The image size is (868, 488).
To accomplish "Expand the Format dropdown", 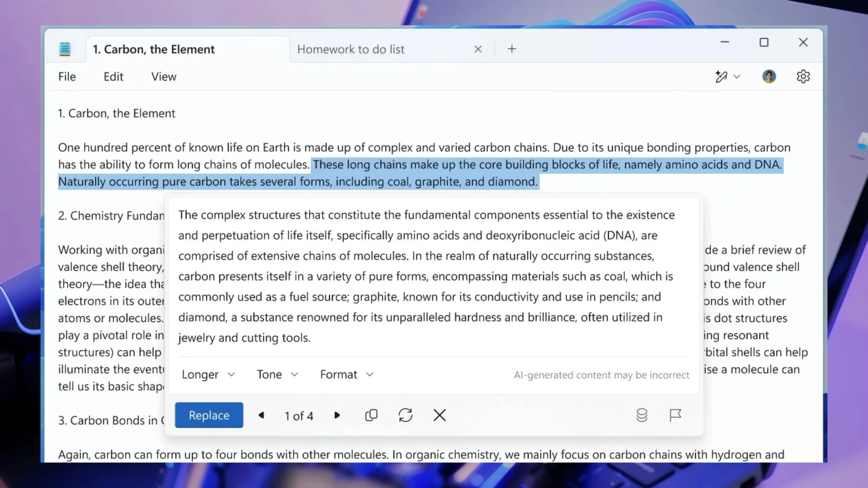I will click(347, 374).
